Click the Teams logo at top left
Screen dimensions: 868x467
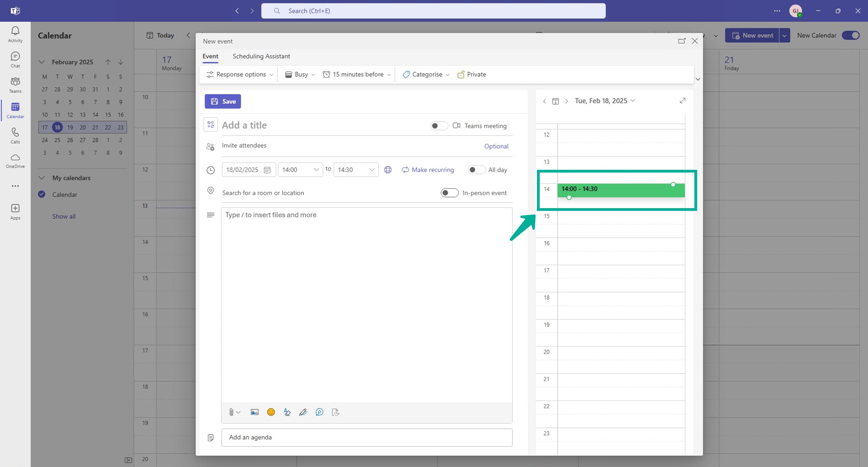point(15,11)
